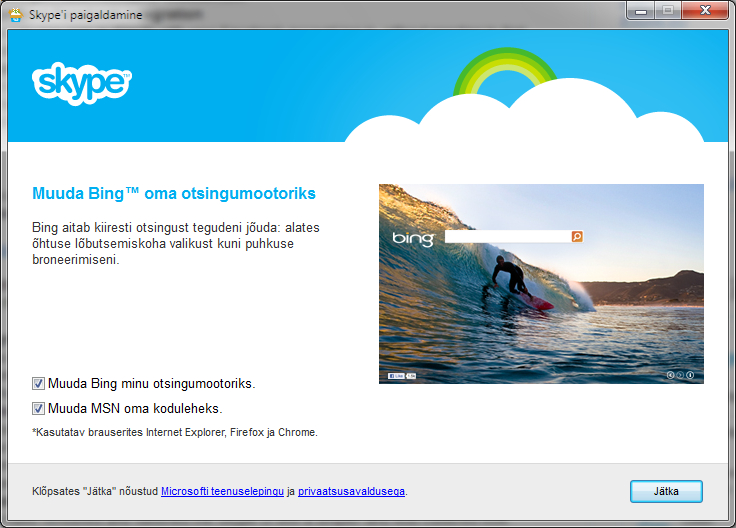The width and height of the screenshot is (736, 528).
Task: Click the orange search icon in Bing preview
Action: pos(577,236)
